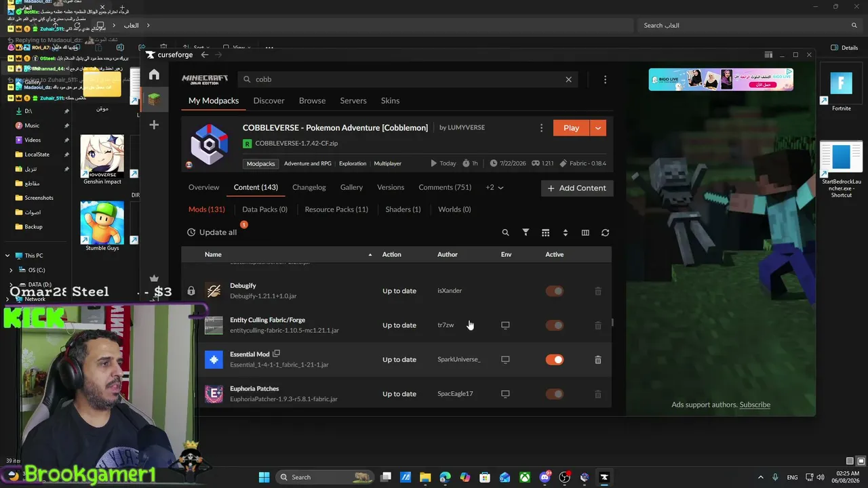The width and height of the screenshot is (868, 488).
Task: Show Worlds (0) content
Action: pyautogui.click(x=454, y=209)
